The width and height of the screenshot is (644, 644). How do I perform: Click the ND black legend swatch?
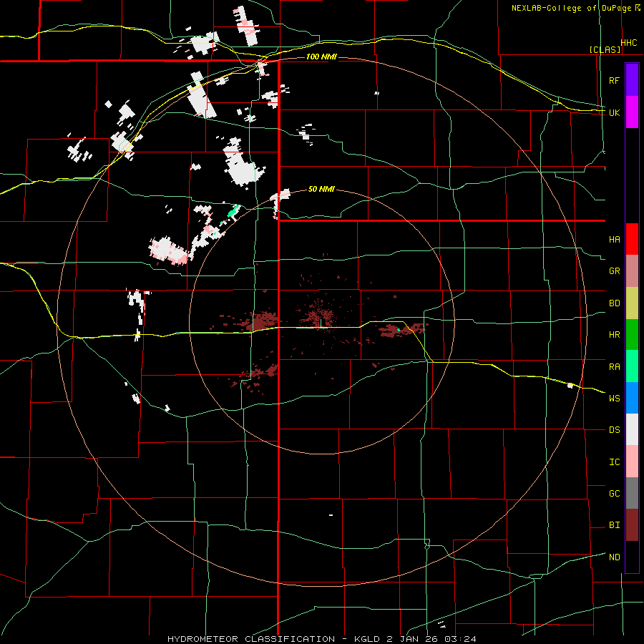632,557
